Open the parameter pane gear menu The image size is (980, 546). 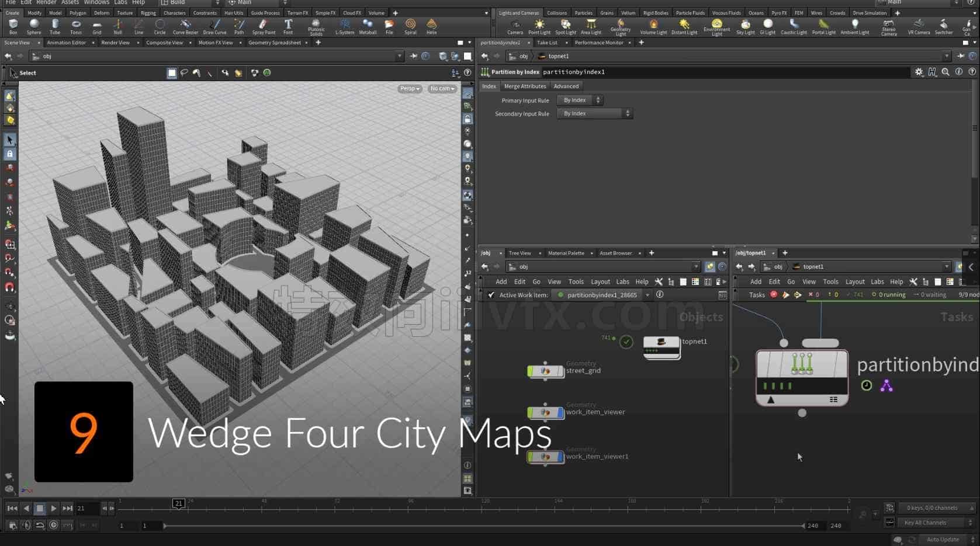919,72
